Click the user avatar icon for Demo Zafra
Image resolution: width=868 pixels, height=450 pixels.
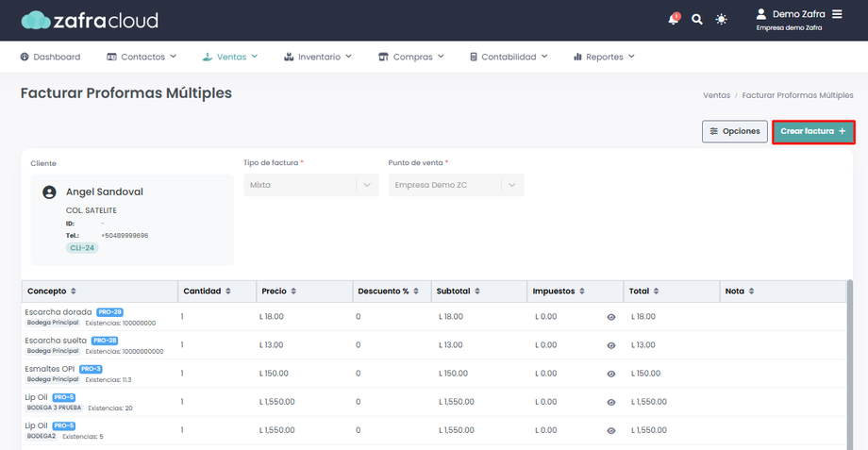tap(761, 14)
